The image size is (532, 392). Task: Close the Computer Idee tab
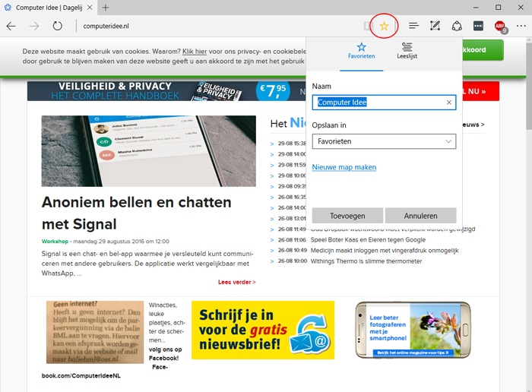(90, 8)
